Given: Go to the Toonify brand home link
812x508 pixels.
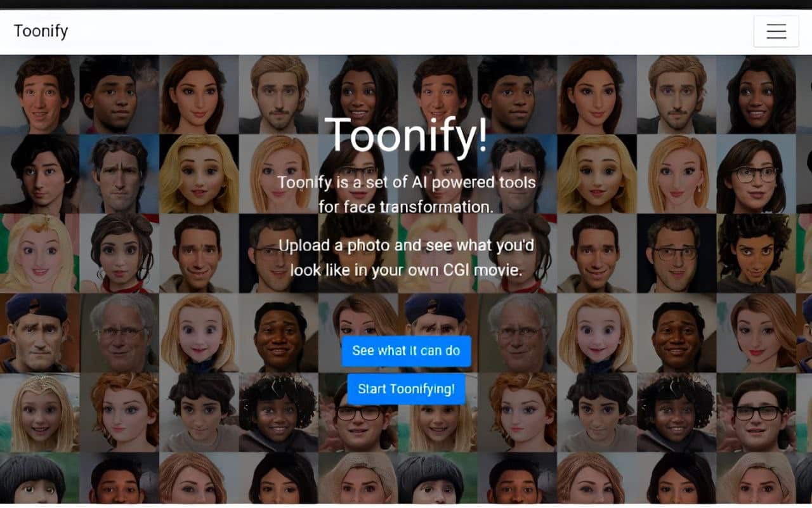Looking at the screenshot, I should coord(41,31).
